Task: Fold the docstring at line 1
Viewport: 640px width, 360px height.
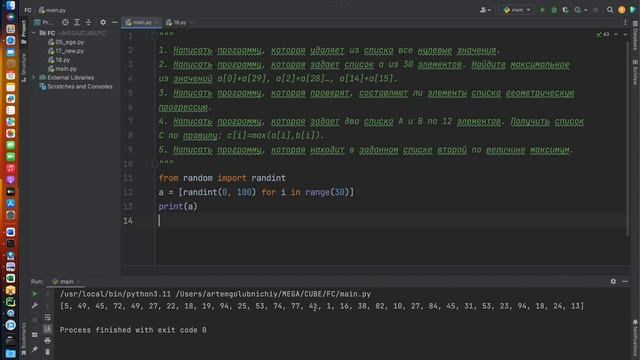Action: [155, 36]
